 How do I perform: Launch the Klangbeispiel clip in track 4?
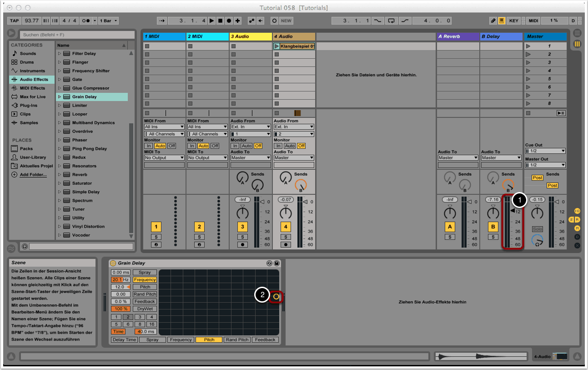pyautogui.click(x=276, y=46)
